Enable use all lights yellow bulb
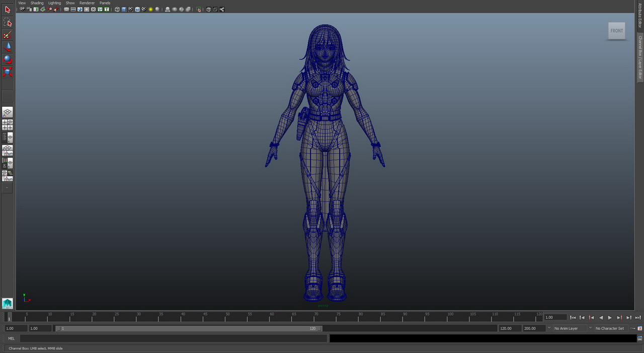Screen dimensions: 644x353 150,10
